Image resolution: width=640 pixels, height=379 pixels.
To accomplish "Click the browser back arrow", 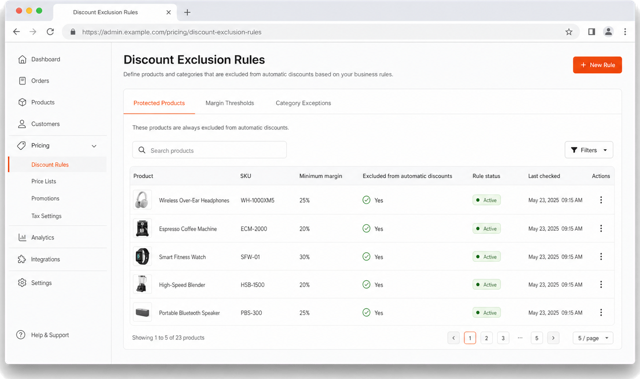I will [16, 32].
